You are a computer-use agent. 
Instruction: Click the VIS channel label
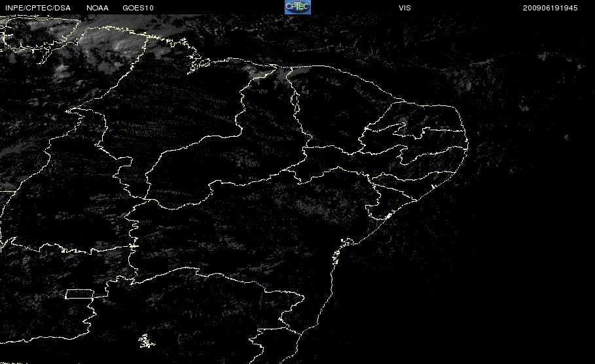pos(405,8)
